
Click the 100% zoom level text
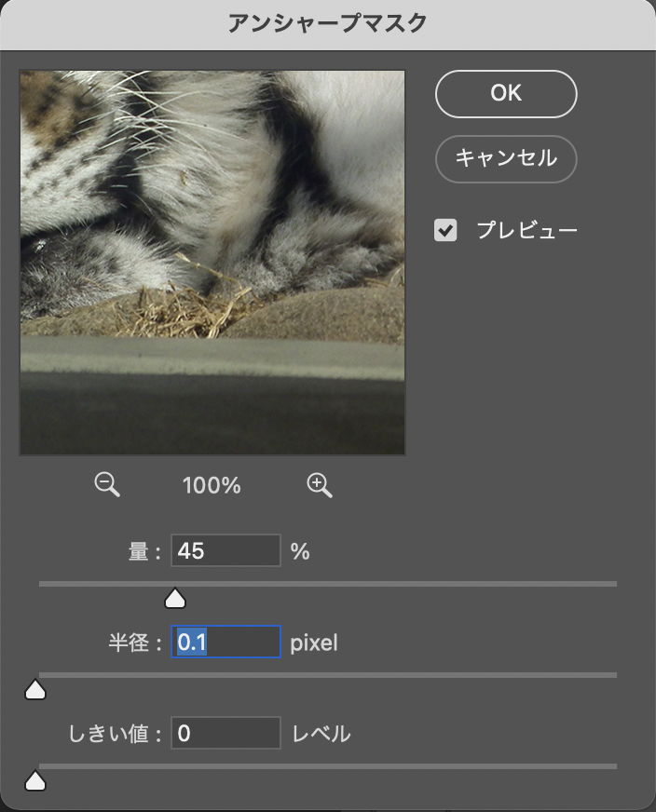(212, 485)
